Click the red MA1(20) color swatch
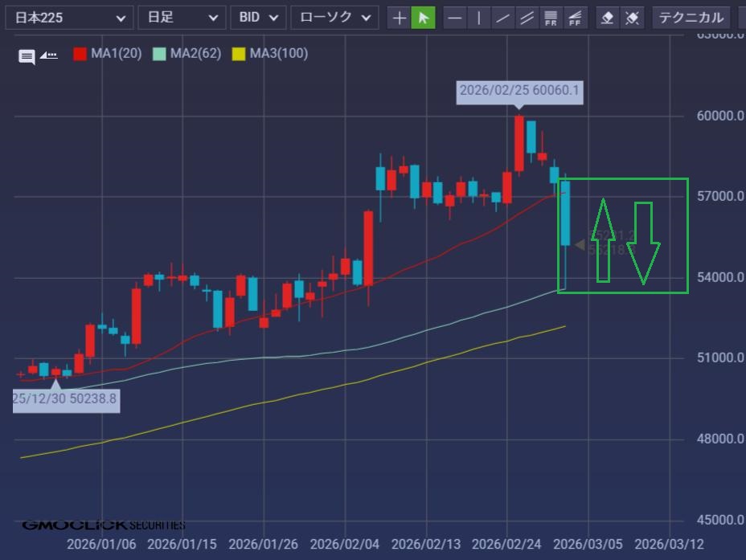Viewport: 746px width, 560px height. (x=80, y=54)
